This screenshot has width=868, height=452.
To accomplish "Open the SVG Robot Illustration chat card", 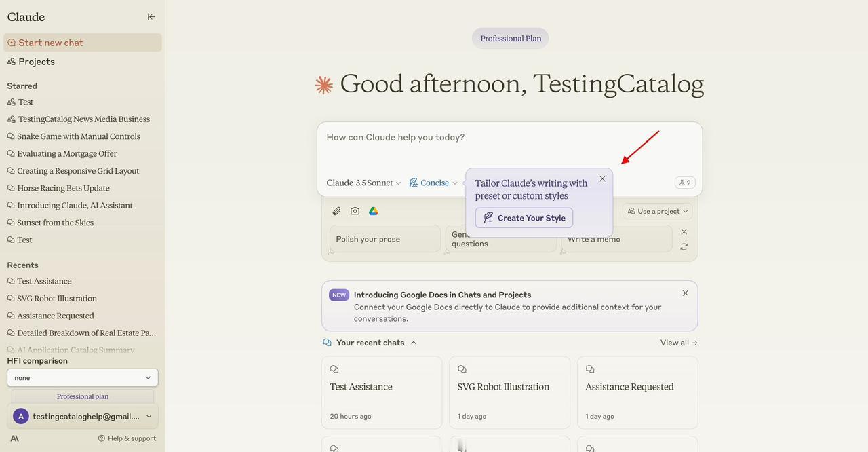I will 509,393.
